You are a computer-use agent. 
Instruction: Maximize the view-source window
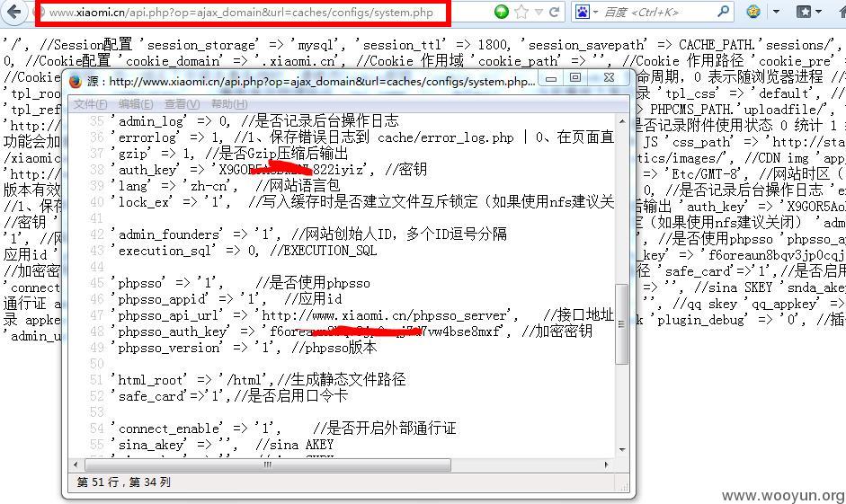click(x=575, y=78)
